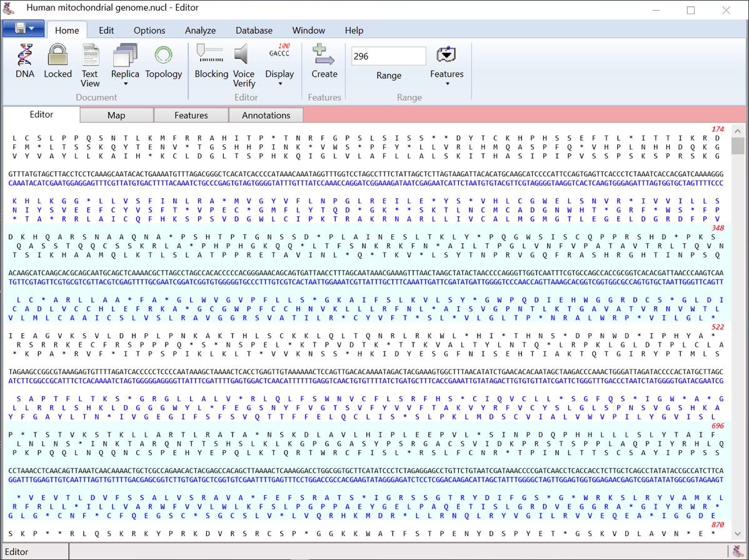Viewport: 749px width, 560px height.
Task: Click the DNA helix icon
Action: point(25,56)
